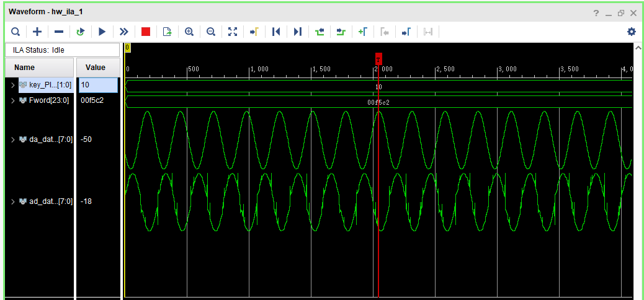Click the value cell showing 10

point(98,86)
